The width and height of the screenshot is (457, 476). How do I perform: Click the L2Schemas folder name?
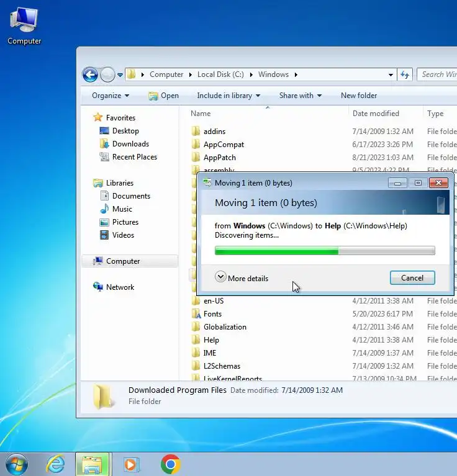click(222, 366)
